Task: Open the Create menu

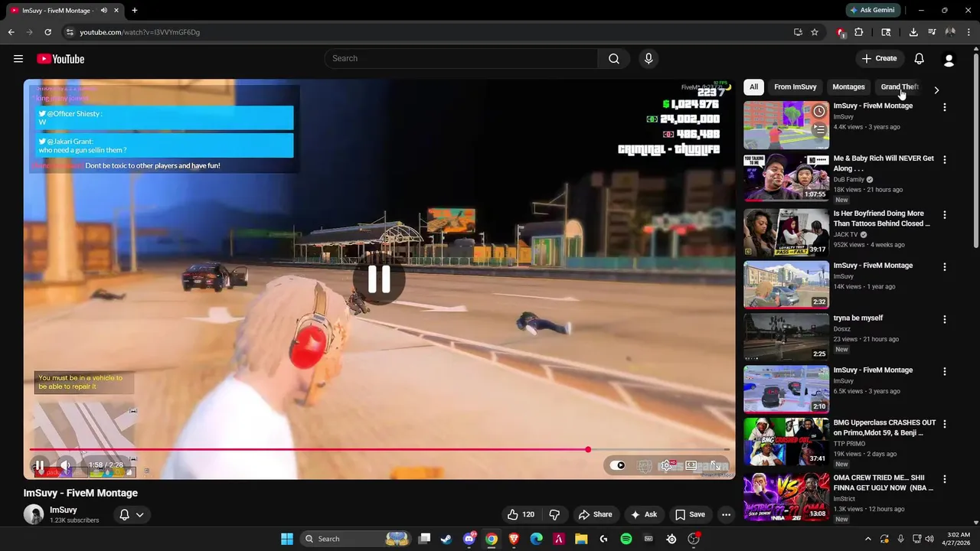Action: 879,59
